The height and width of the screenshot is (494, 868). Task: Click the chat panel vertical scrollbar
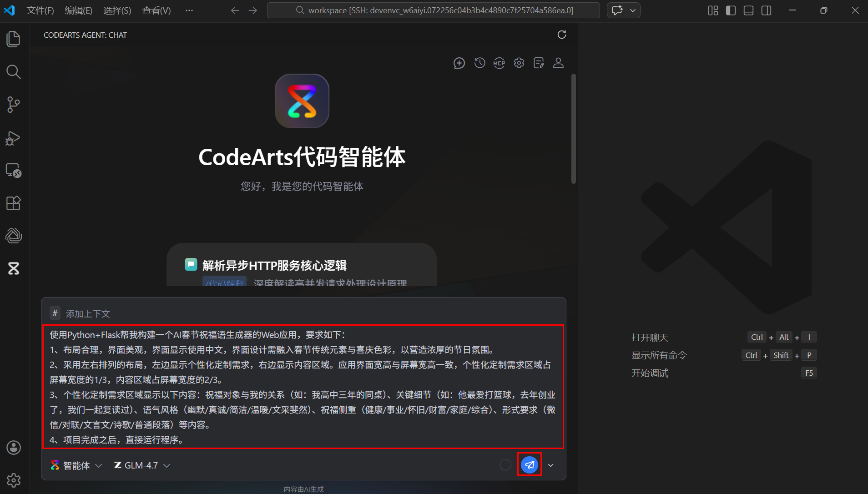(573, 129)
